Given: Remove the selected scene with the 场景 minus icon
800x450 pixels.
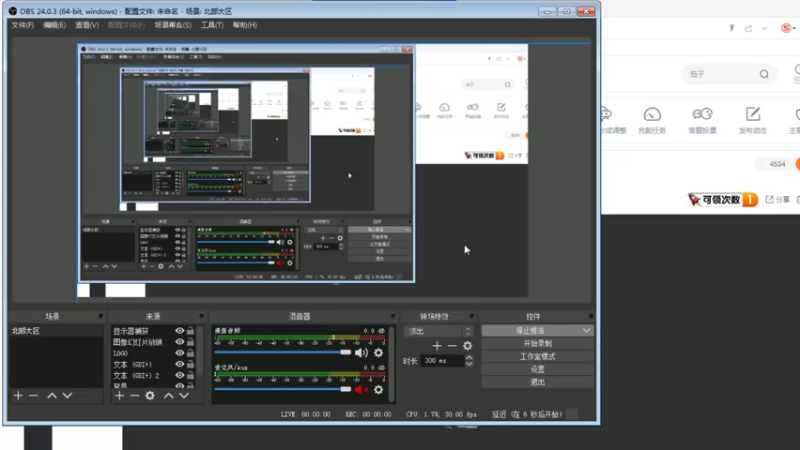Looking at the screenshot, I should pos(34,395).
